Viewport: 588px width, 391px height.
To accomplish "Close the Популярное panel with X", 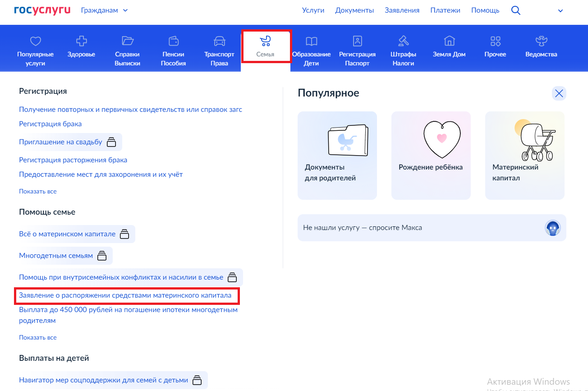I will (x=559, y=93).
